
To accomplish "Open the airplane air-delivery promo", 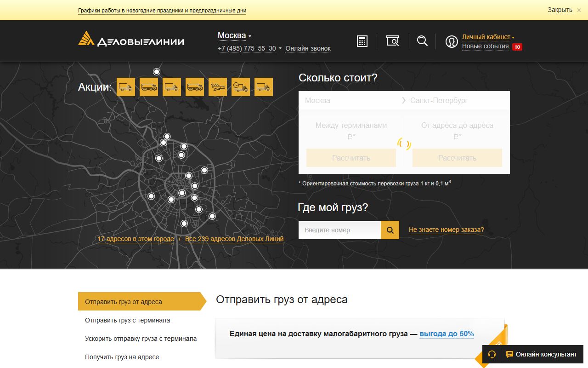I will coord(218,87).
